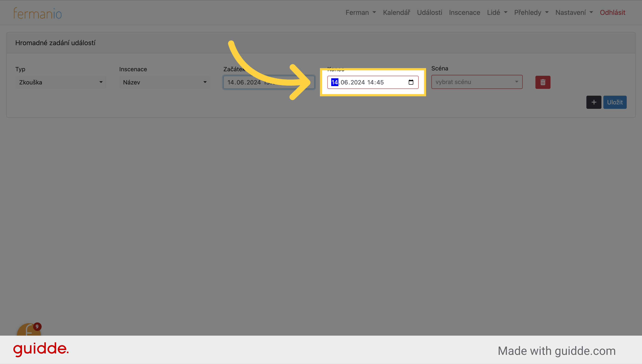Click the Uložit button

[615, 102]
